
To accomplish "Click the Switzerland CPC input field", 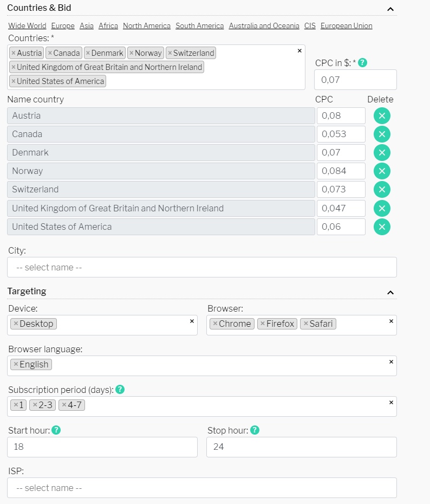I will coord(341,189).
